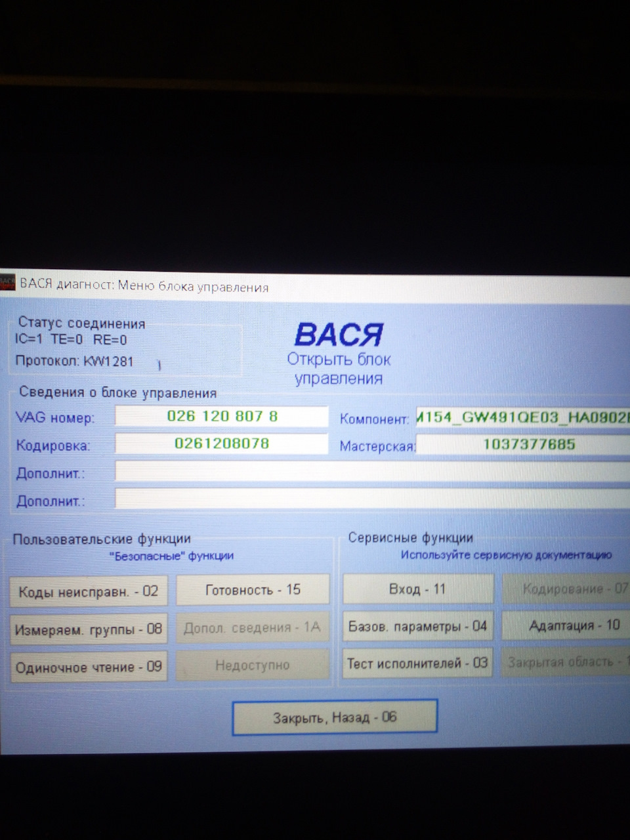Click the second empty Дополнит. field
Screen dimensions: 630x840
click(x=373, y=499)
